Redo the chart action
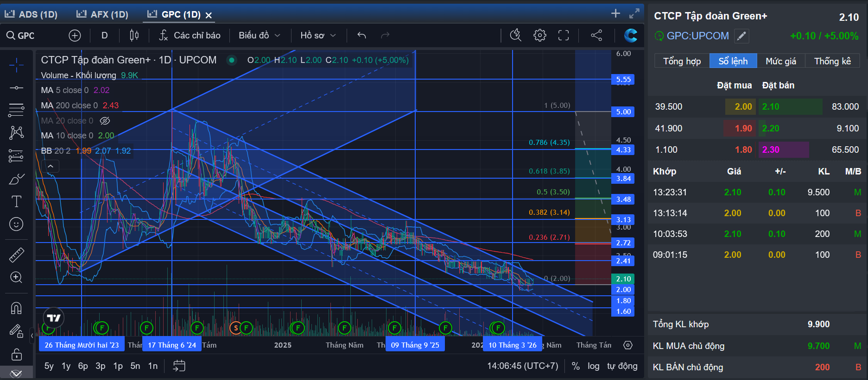Image resolution: width=868 pixels, height=380 pixels. tap(385, 36)
